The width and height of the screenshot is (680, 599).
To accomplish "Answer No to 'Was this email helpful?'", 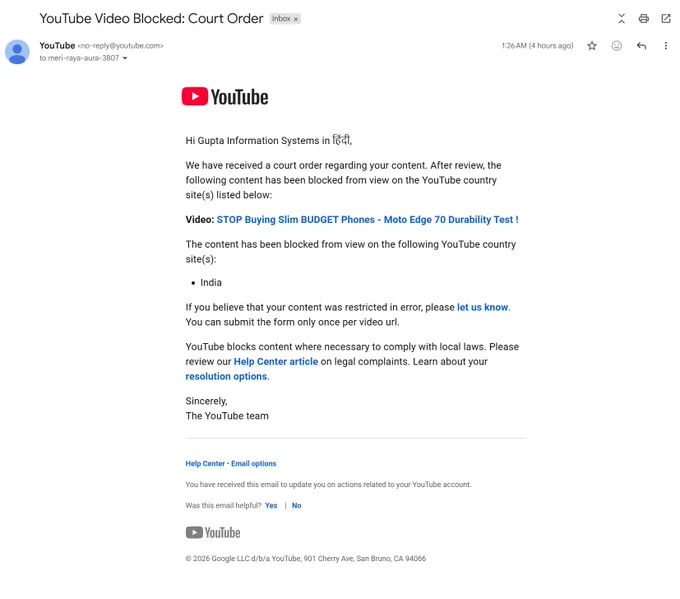I will [x=297, y=505].
